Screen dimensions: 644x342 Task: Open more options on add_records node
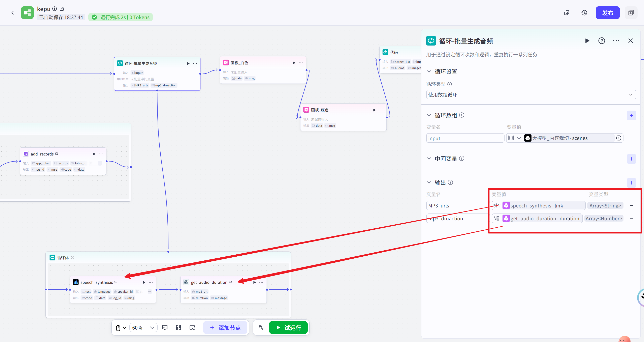pyautogui.click(x=101, y=154)
